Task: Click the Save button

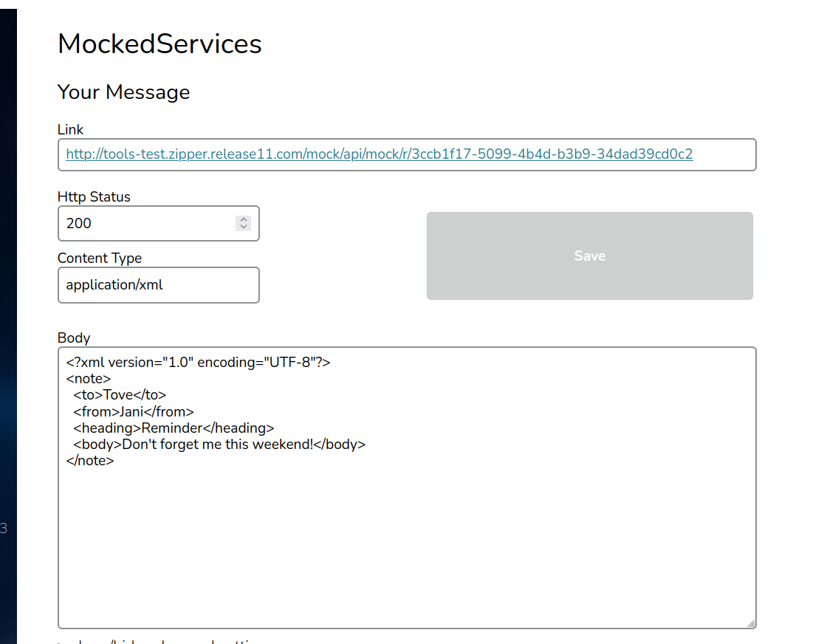Action: coord(589,256)
